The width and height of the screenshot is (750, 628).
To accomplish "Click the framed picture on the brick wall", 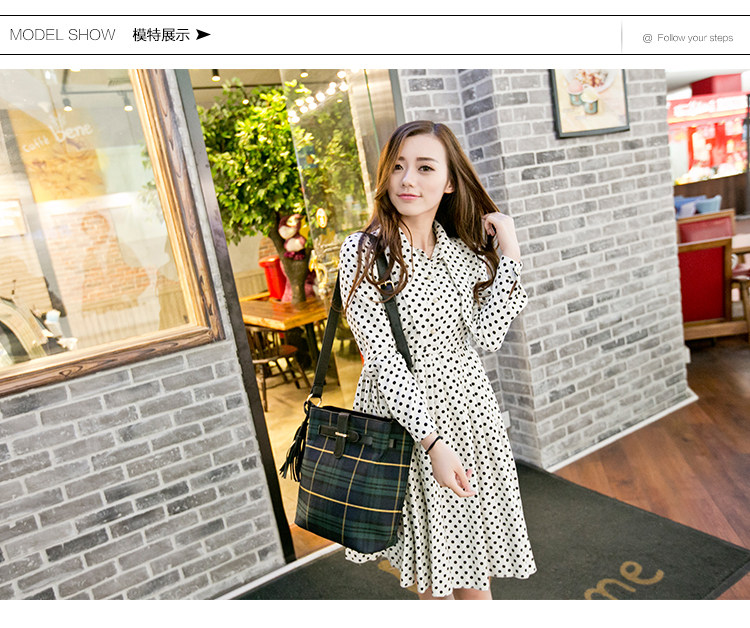I will click(589, 102).
